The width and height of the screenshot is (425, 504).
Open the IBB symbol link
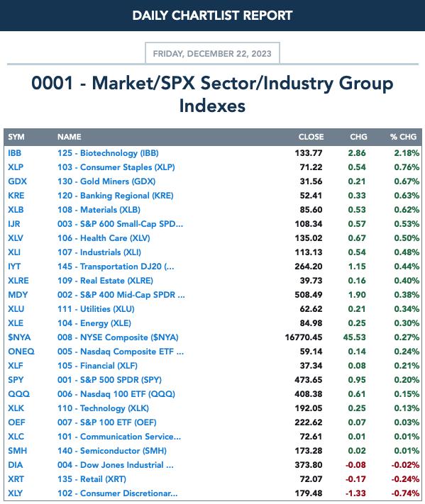[x=15, y=153]
